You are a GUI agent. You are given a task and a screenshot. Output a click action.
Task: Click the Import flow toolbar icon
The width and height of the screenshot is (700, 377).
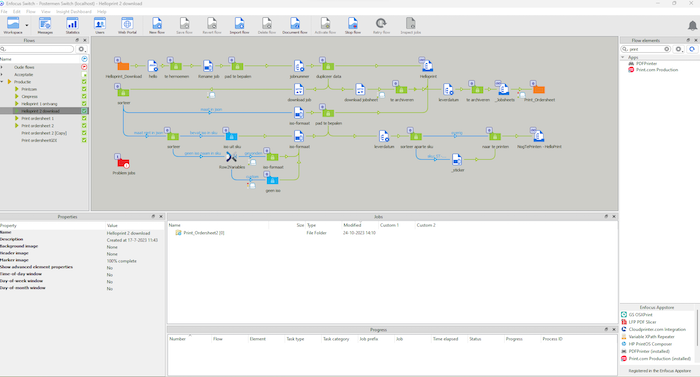point(239,25)
